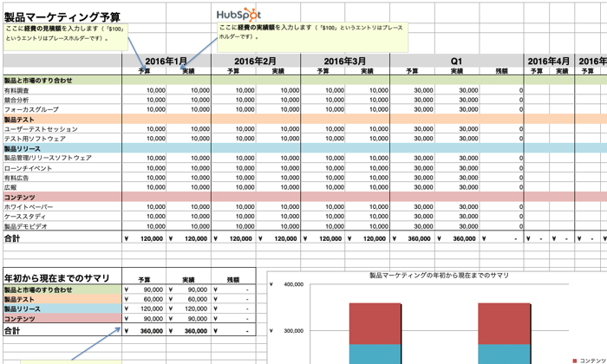Image resolution: width=607 pixels, height=364 pixels.
Task: Select Q1 予算 total 360,000 cell
Action: (x=413, y=238)
